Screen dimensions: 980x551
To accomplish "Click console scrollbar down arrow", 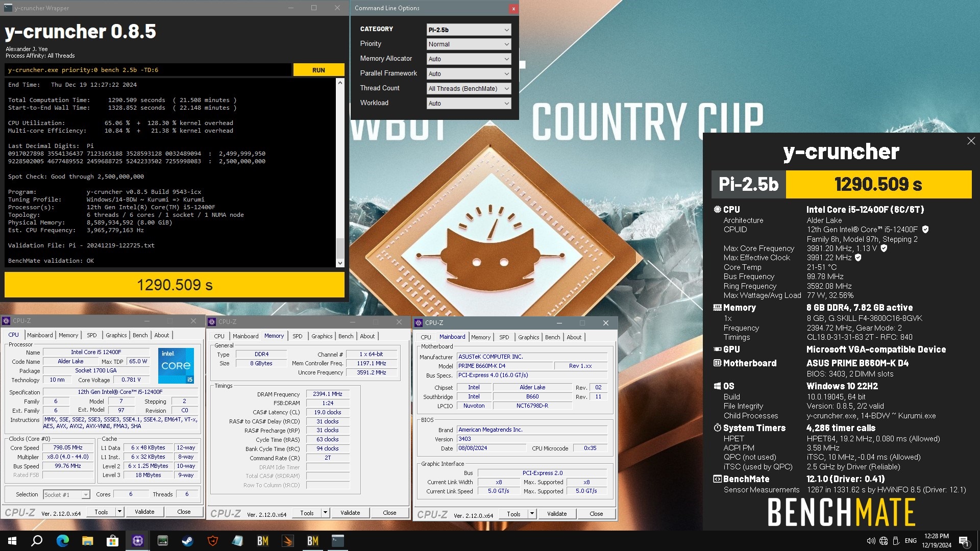I will point(340,263).
